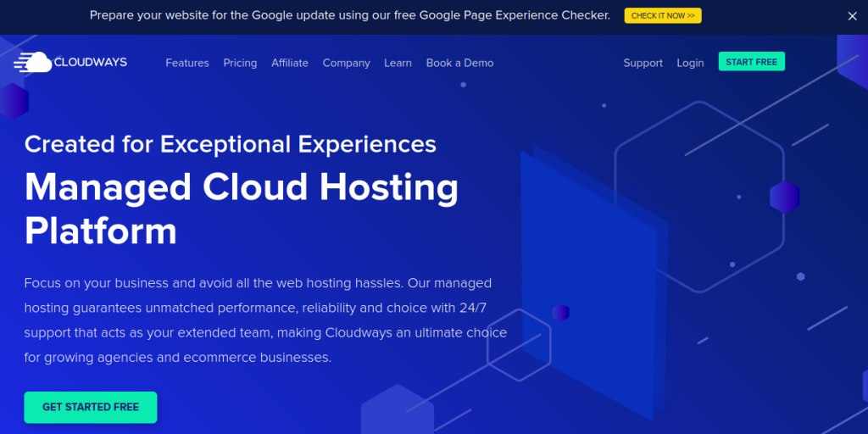Click the banner text about Google Page Experience Checker

tap(350, 15)
